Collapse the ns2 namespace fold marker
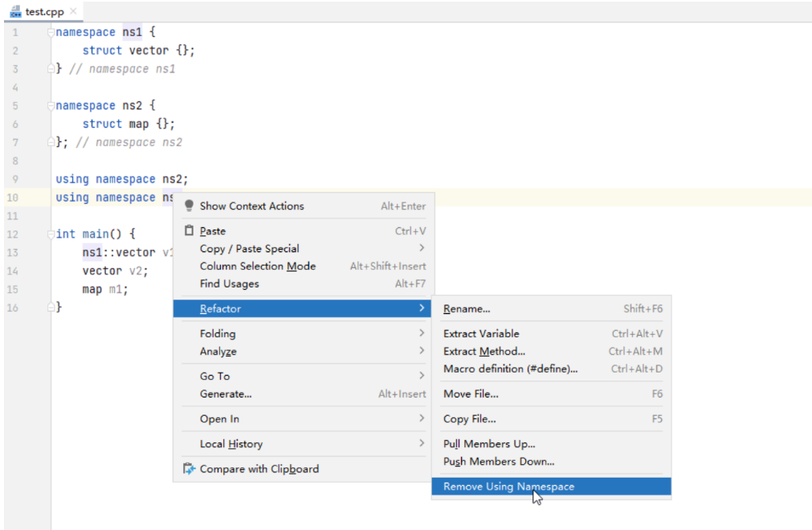 pos(51,106)
